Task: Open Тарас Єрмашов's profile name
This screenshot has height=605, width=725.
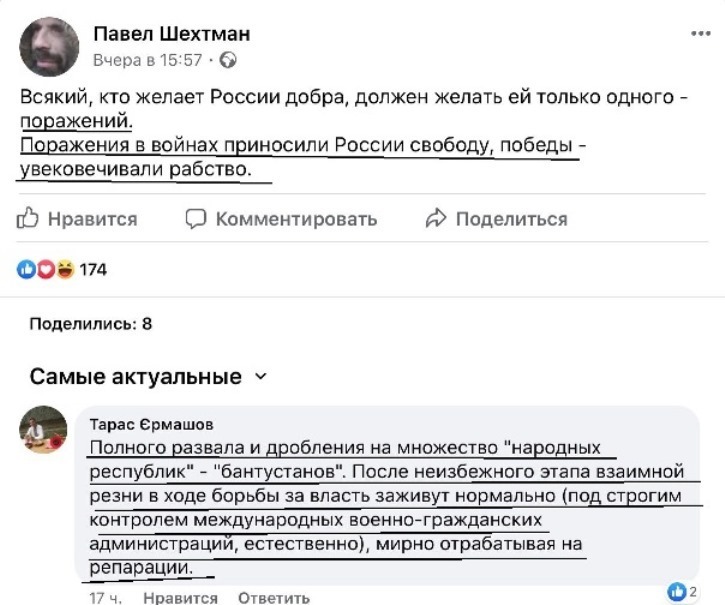Action: click(x=151, y=423)
